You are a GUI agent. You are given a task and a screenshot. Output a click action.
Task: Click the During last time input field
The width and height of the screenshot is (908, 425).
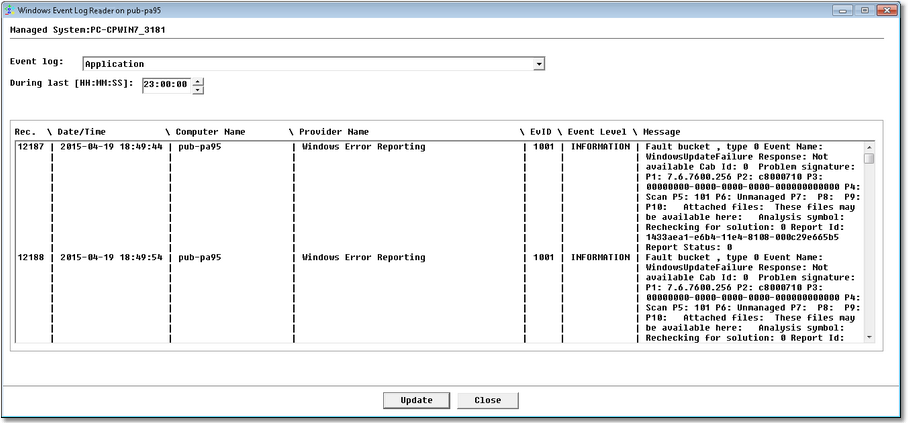[166, 85]
